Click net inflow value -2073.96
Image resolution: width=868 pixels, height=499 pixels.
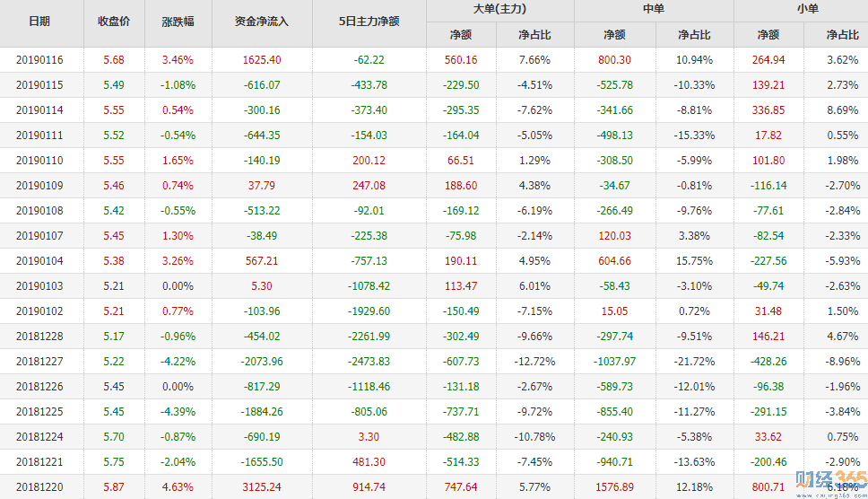261,362
